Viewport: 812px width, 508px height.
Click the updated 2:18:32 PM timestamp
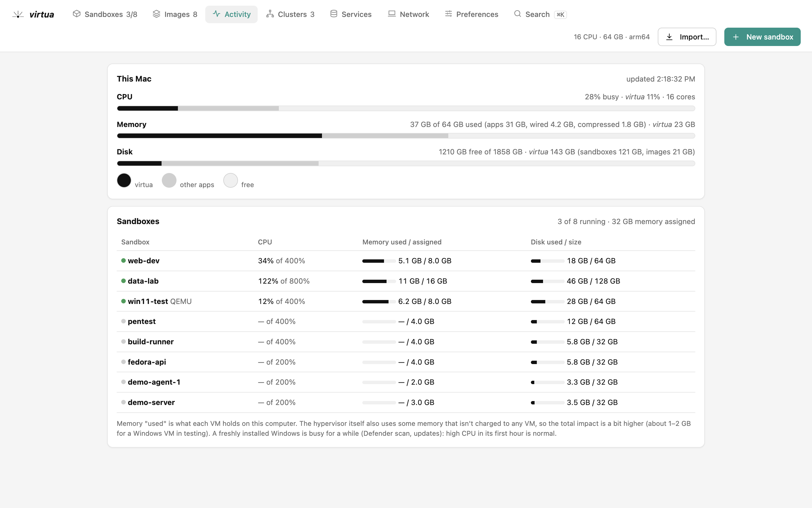click(x=660, y=79)
